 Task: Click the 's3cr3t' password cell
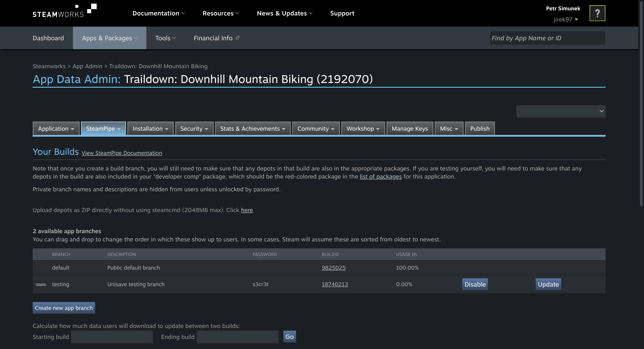coord(260,284)
